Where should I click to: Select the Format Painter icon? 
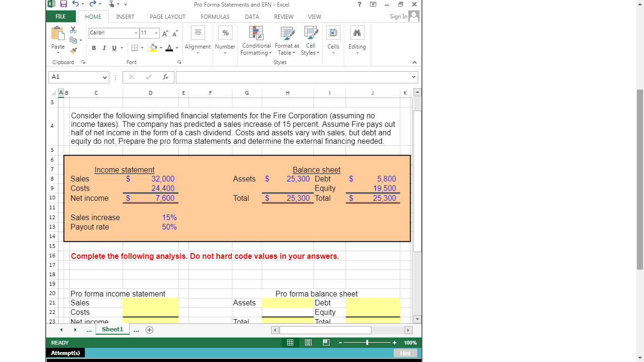click(x=73, y=51)
